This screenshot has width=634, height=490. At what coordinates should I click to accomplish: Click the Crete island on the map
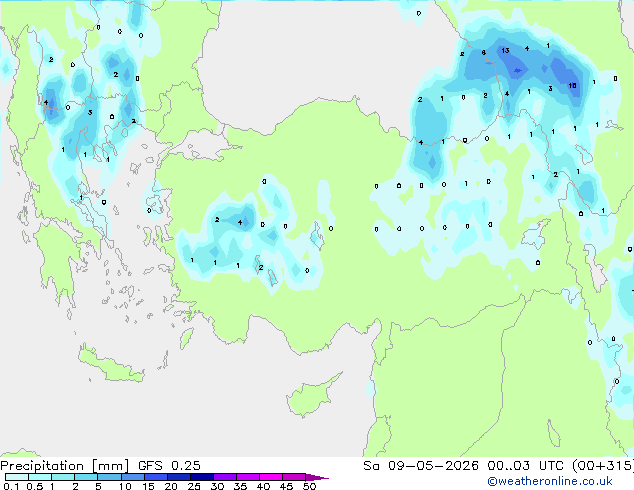(110, 364)
